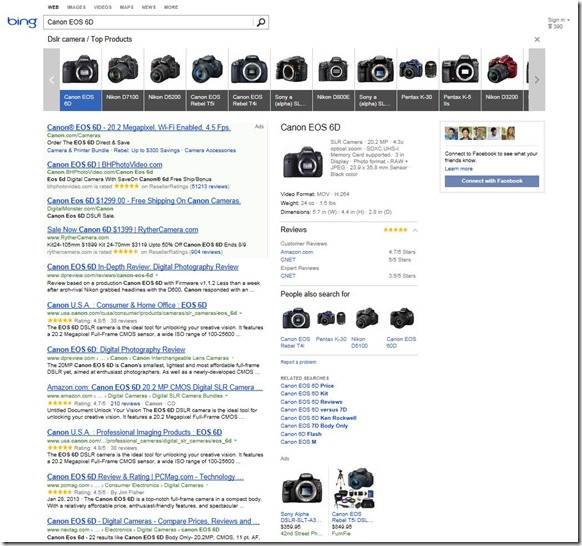The image size is (582, 546).
Task: Open related search Canon EOS 6D Ken Rockwell
Action: (318, 418)
